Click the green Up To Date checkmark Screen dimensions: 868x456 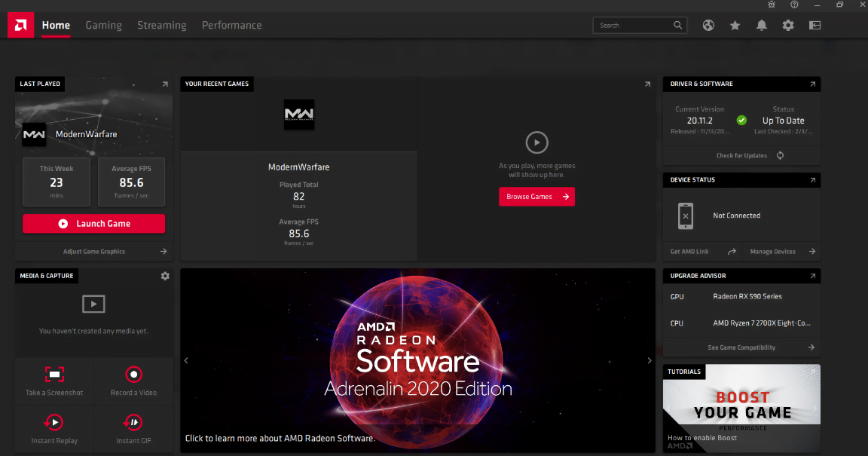[x=742, y=120]
